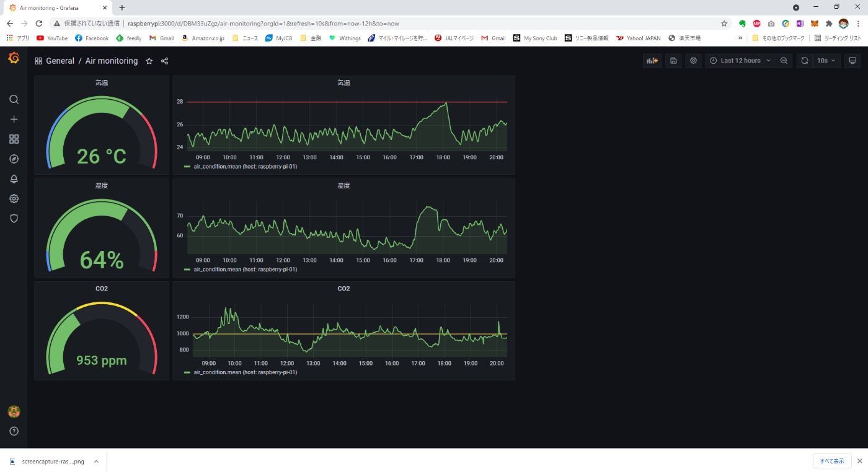This screenshot has width=868, height=474.
Task: Click the General folder breadcrumb
Action: point(60,61)
